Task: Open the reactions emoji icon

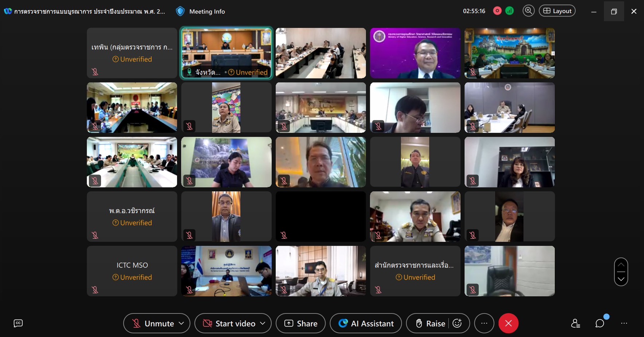Action: [x=457, y=323]
